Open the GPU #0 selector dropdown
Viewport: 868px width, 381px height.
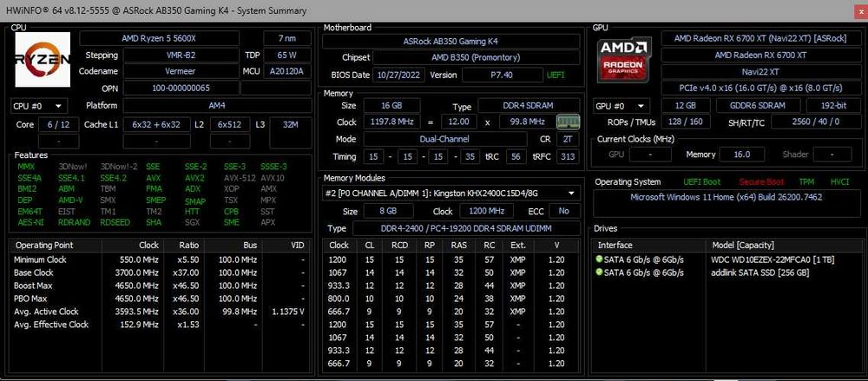[621, 106]
